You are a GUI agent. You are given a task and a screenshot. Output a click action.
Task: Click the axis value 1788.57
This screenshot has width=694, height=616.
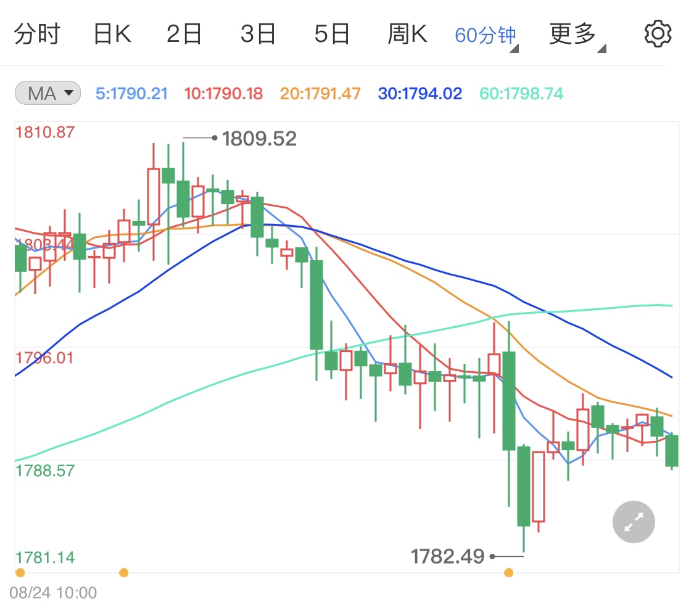click(x=45, y=470)
